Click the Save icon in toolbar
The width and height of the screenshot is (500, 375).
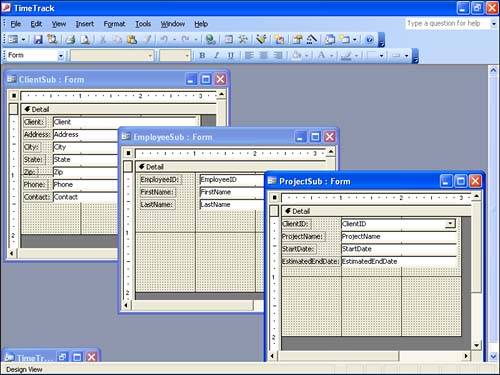[38, 39]
